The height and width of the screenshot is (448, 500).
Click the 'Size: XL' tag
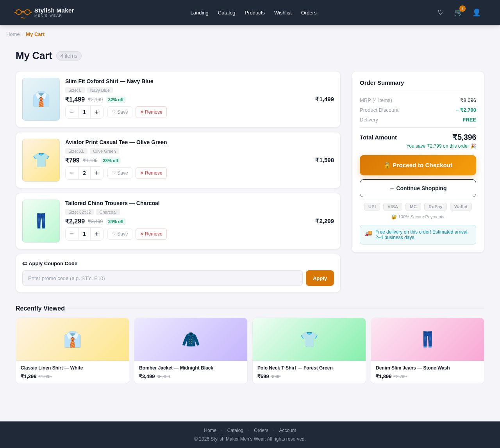click(x=76, y=151)
